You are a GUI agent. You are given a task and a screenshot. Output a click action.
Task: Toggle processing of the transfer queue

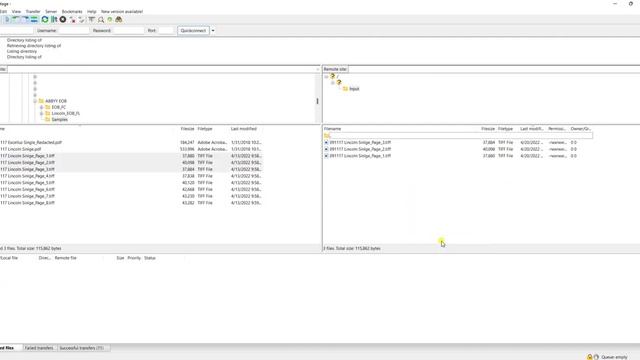[54, 20]
